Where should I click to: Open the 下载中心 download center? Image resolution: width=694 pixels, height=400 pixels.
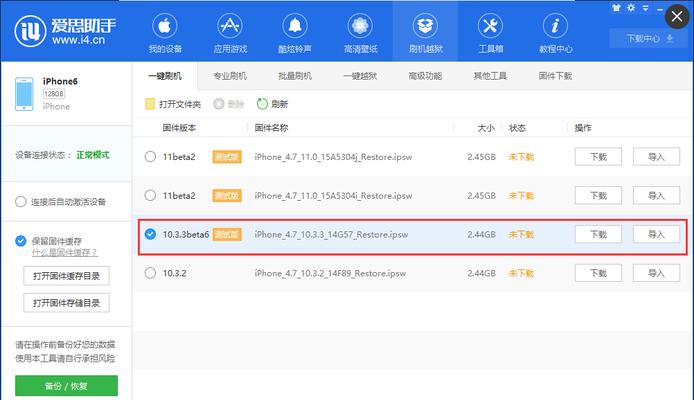[x=649, y=38]
